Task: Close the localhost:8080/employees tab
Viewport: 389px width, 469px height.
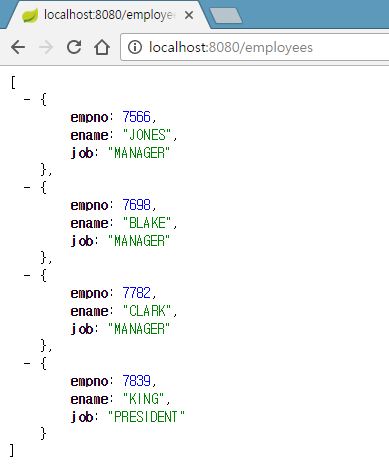Action: click(x=189, y=15)
